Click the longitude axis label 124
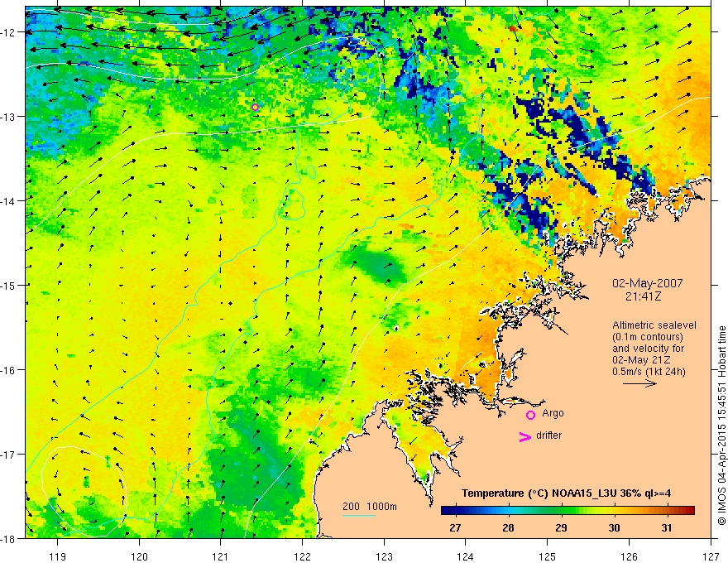 point(466,556)
